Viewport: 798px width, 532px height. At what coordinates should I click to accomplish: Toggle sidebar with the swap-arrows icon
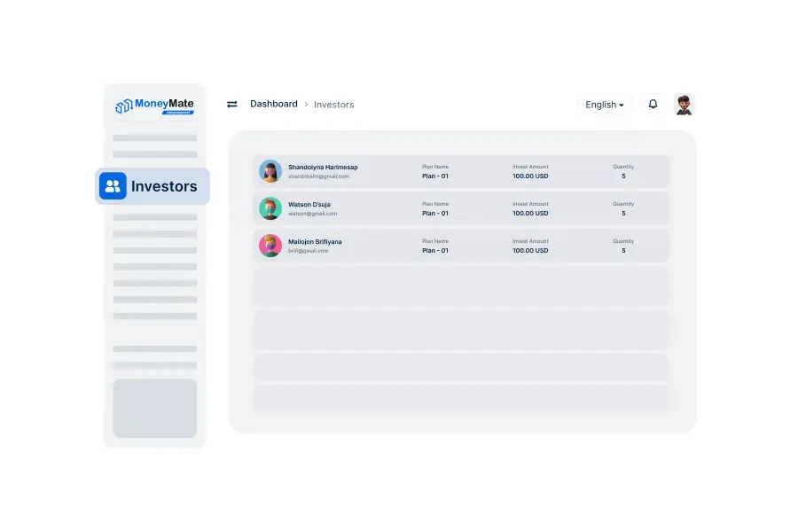(x=232, y=105)
